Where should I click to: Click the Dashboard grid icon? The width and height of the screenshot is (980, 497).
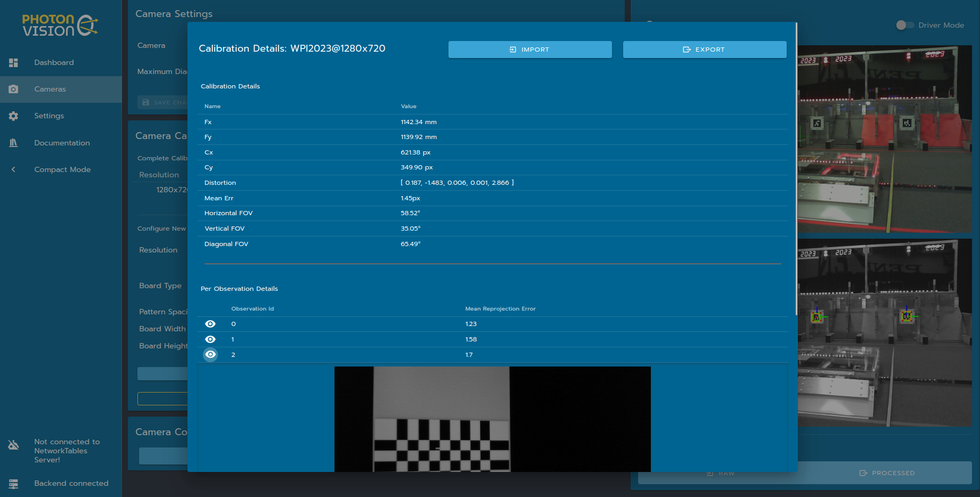click(x=14, y=63)
